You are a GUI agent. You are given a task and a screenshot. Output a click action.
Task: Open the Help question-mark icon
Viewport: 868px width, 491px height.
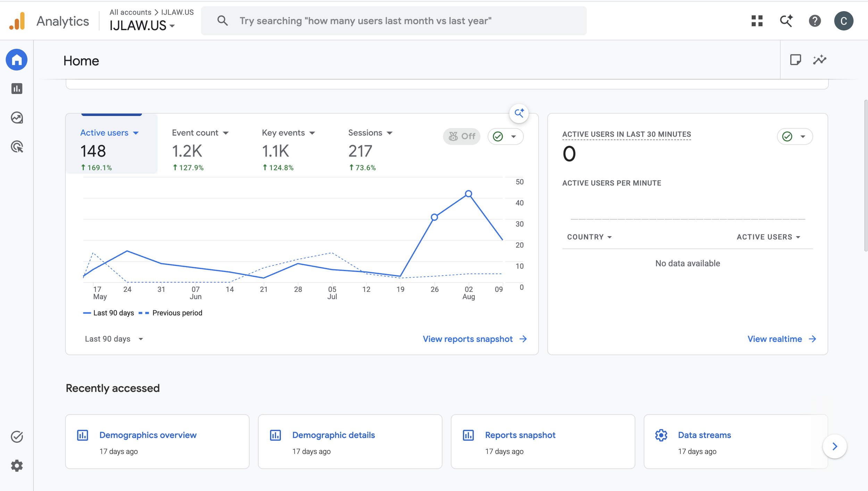coord(815,21)
